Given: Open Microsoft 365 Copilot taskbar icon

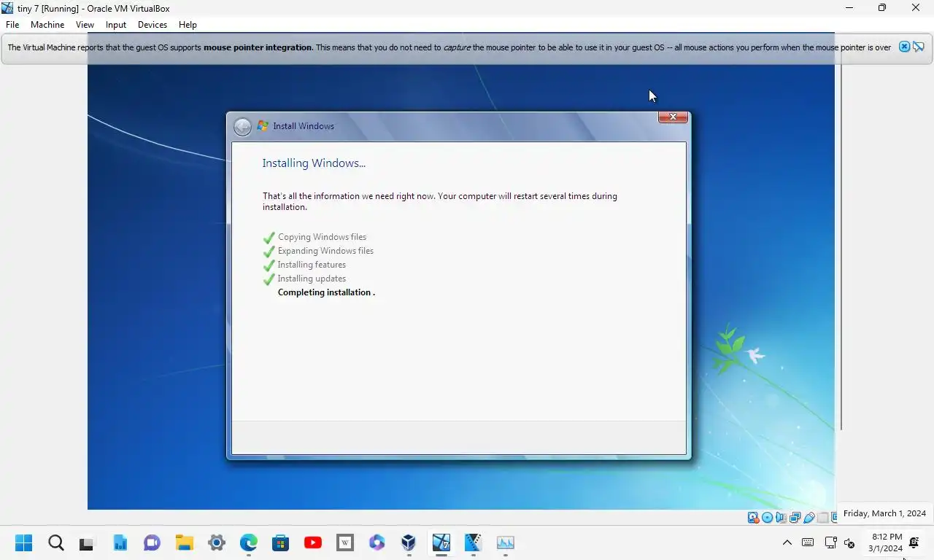Looking at the screenshot, I should coord(377,542).
